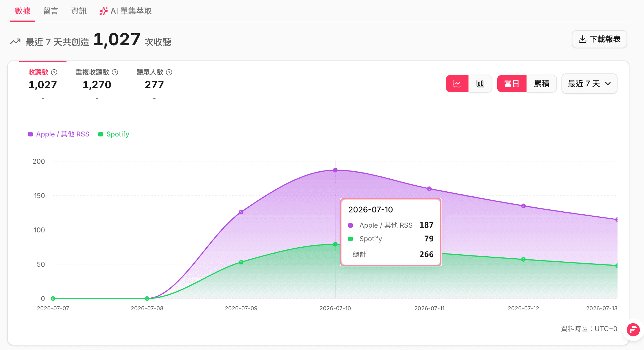Screen dimensions: 644x350
Task: Click the 下載報表 button
Action: point(599,39)
